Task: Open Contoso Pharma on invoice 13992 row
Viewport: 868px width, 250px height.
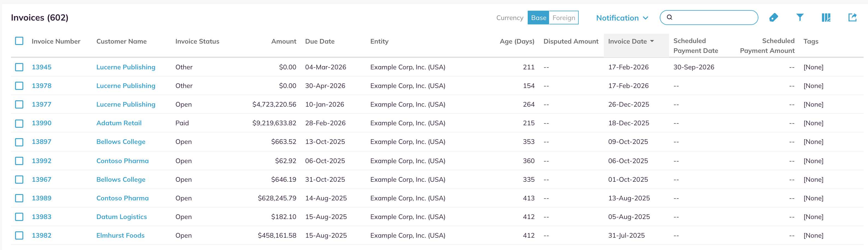Action: [122, 161]
